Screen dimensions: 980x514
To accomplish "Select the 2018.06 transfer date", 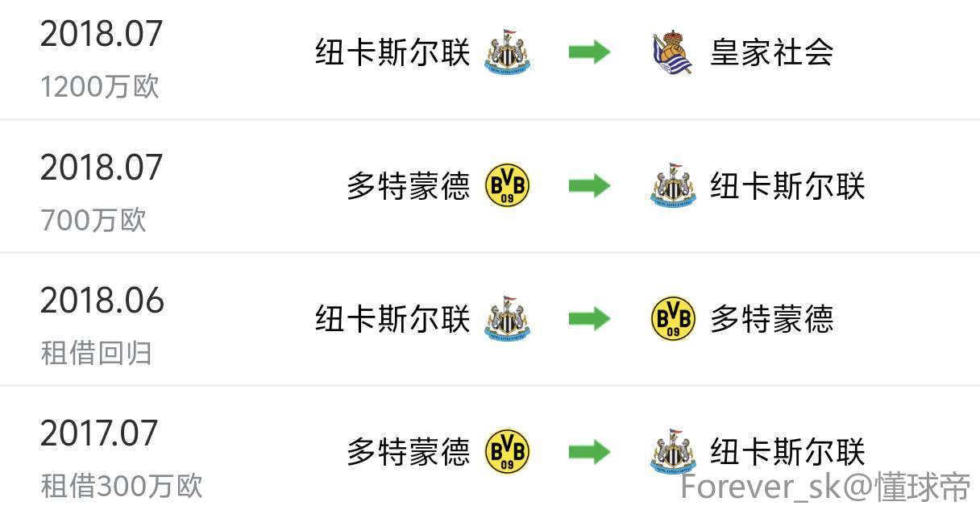I will tap(102, 301).
